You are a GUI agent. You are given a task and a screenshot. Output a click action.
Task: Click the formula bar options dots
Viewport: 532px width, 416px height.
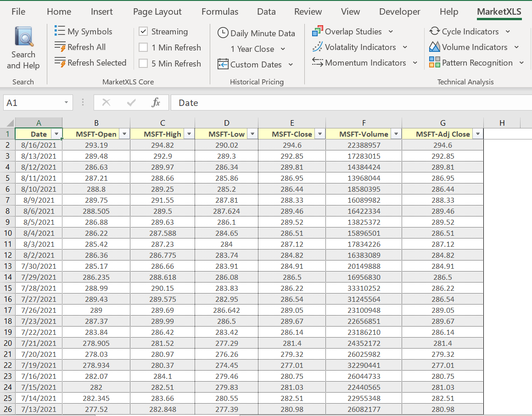coord(83,102)
